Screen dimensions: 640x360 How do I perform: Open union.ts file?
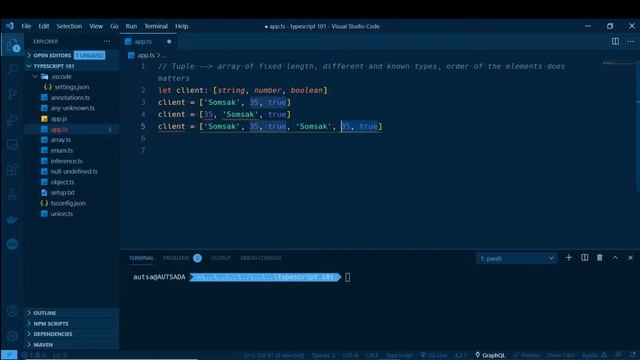tap(72, 213)
